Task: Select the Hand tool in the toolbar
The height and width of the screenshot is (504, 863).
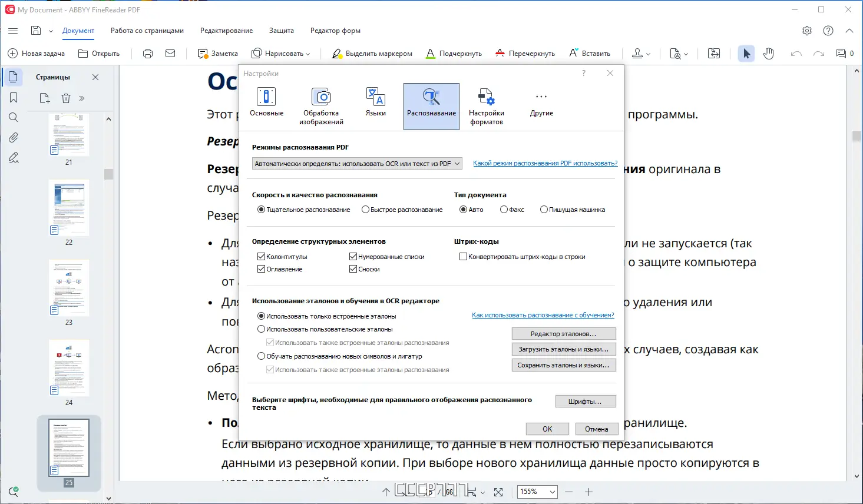Action: [768, 53]
